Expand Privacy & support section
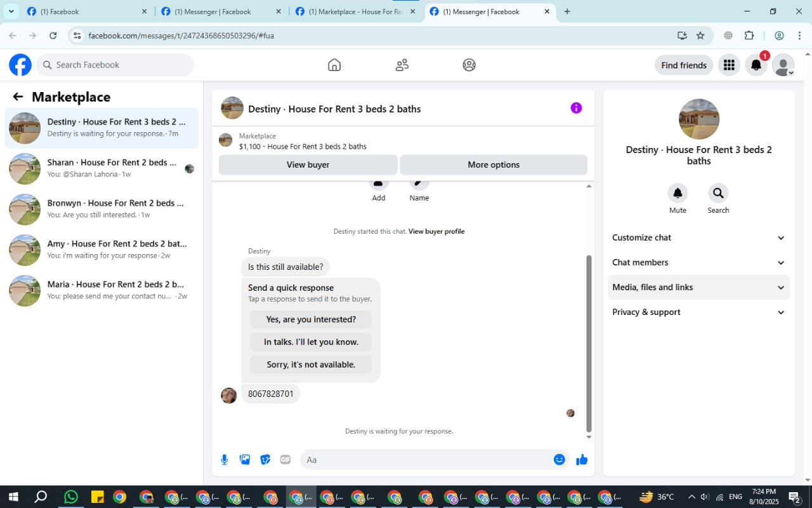 tap(698, 312)
